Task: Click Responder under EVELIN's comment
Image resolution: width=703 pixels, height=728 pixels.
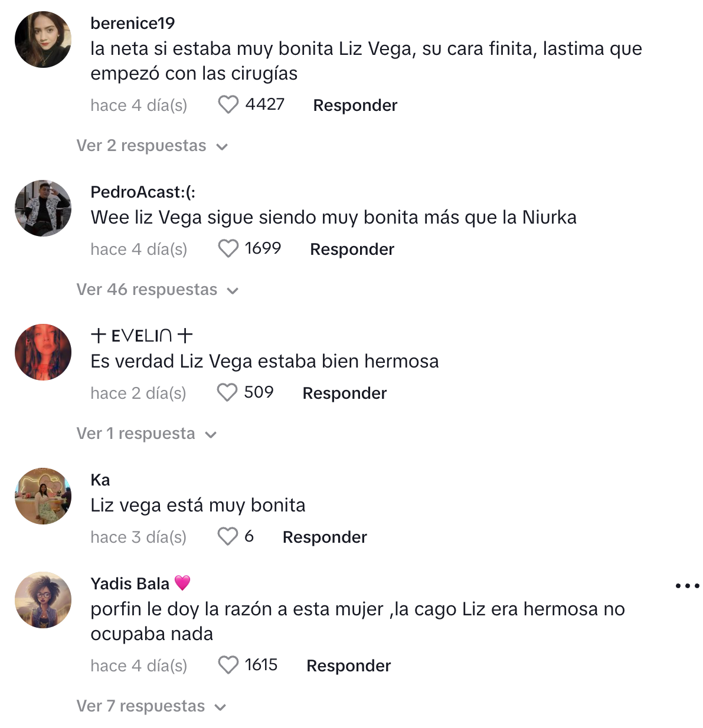Action: click(344, 393)
